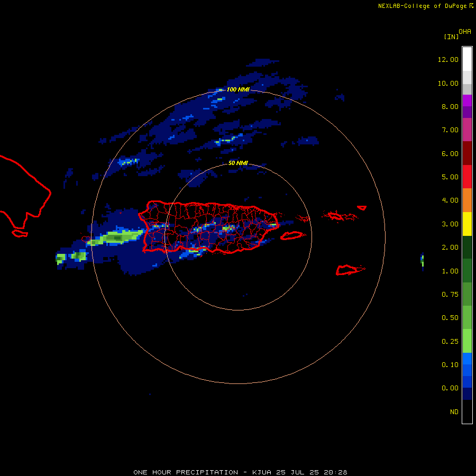Screen dimensions: 476x476
Task: Click the ND no-data label
Action: [454, 412]
